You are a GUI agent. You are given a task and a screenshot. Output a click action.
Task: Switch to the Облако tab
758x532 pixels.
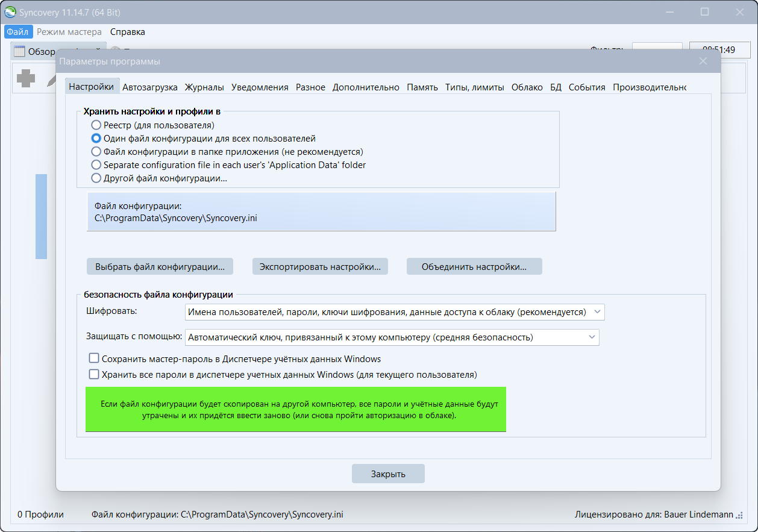(527, 87)
